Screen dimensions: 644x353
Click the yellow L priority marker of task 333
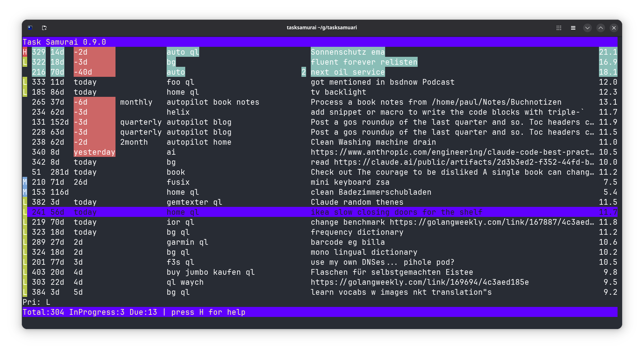25,82
